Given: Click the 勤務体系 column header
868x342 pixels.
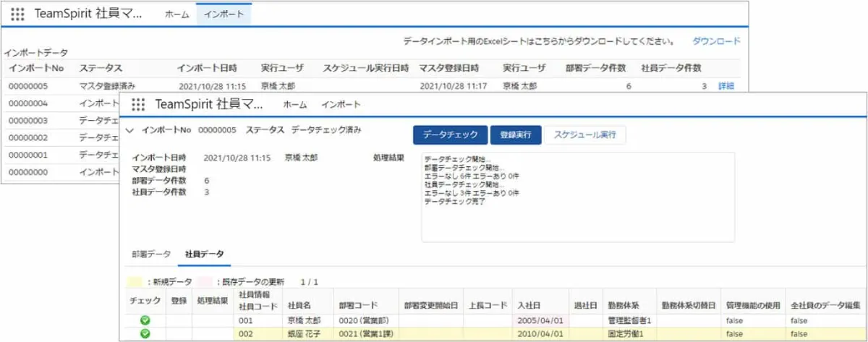Looking at the screenshot, I should (x=624, y=306).
